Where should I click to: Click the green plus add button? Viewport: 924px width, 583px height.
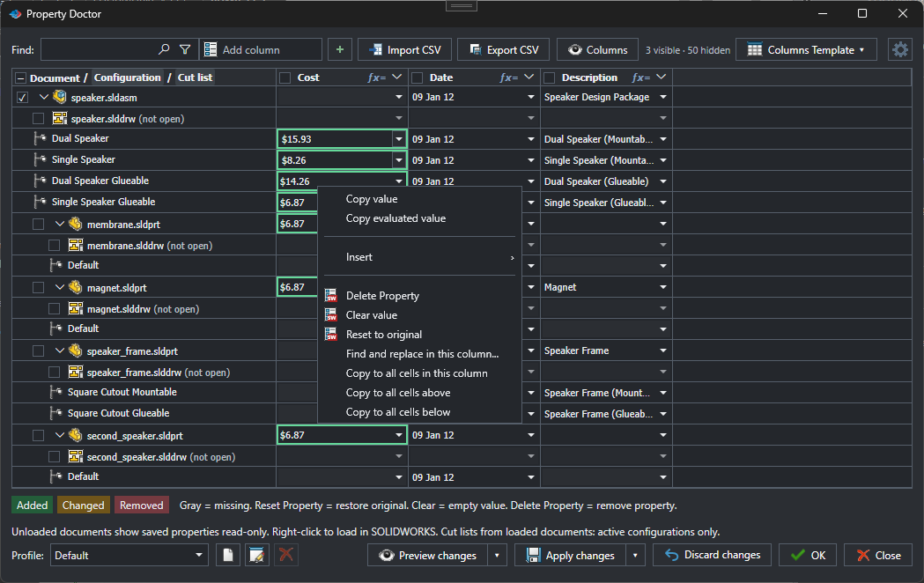coord(340,49)
